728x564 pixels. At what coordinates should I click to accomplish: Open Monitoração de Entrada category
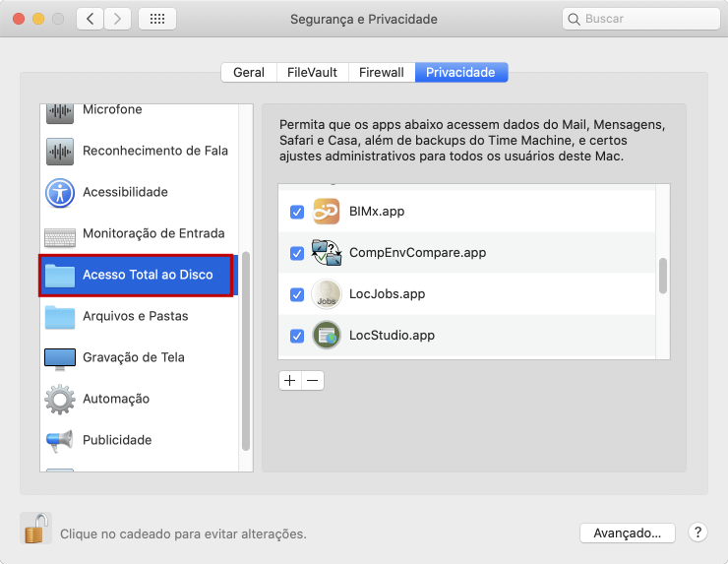[153, 233]
